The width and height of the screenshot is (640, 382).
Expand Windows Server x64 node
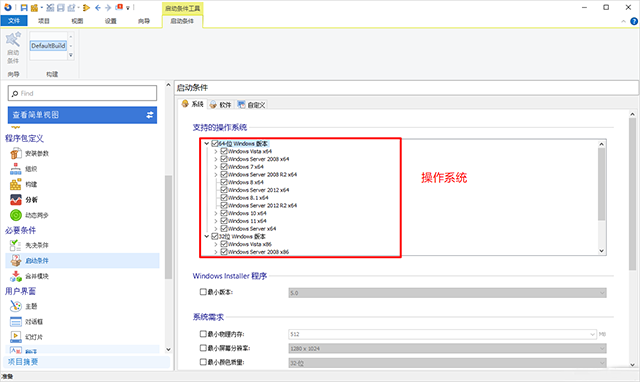[x=216, y=229]
